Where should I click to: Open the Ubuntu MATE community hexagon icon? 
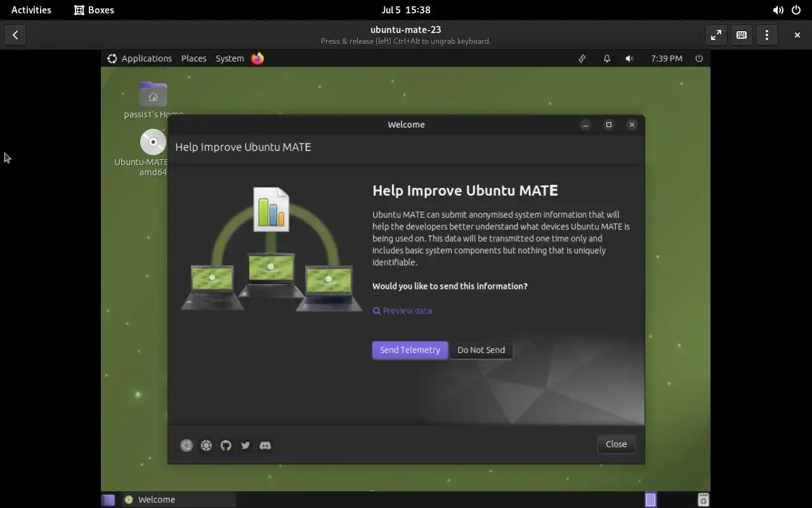(206, 445)
